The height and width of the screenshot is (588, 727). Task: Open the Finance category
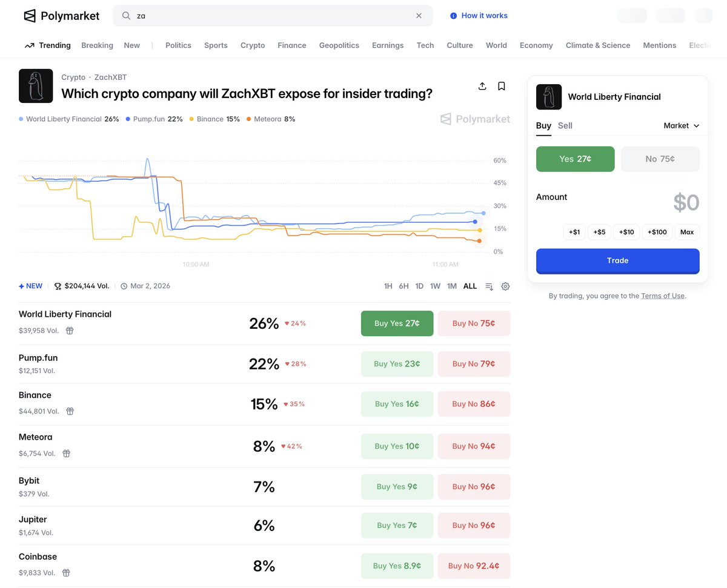[x=292, y=45]
